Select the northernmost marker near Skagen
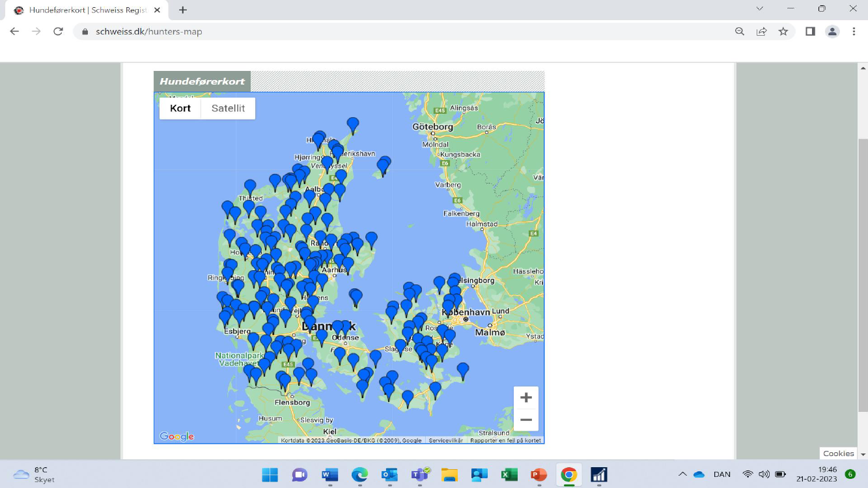 pos(353,125)
